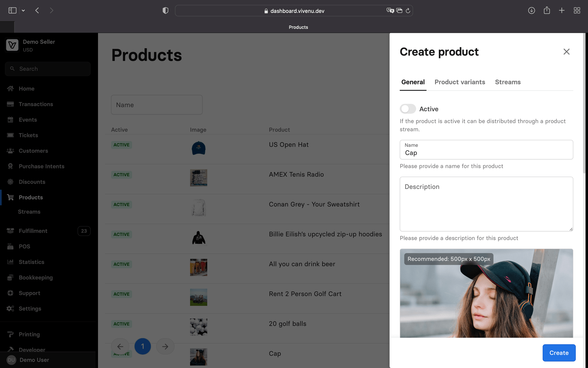View Statistics from the sidebar
The height and width of the screenshot is (368, 588).
31,262
